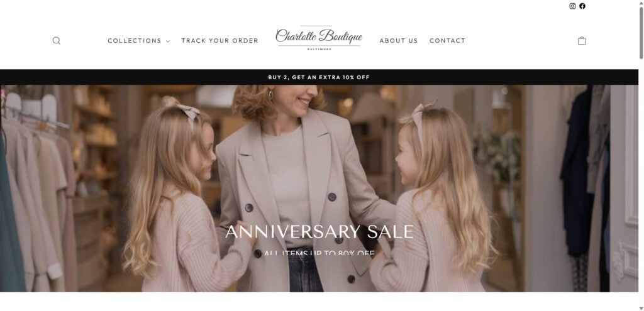Image resolution: width=644 pixels, height=311 pixels.
Task: View the shopping bag cart
Action: (x=582, y=41)
